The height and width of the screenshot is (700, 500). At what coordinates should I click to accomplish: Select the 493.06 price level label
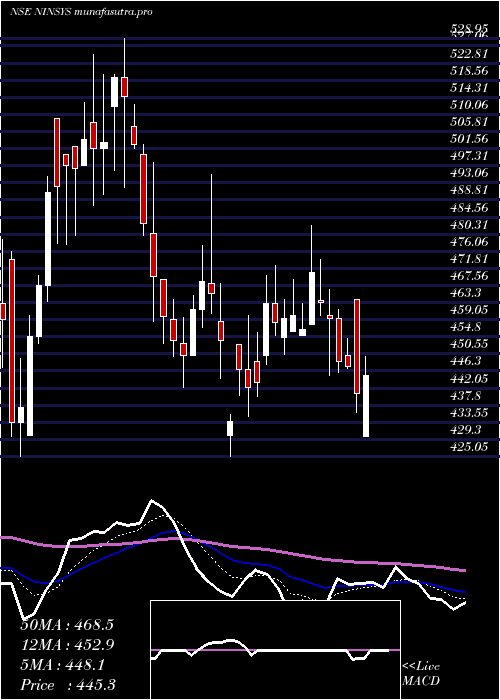(x=468, y=174)
